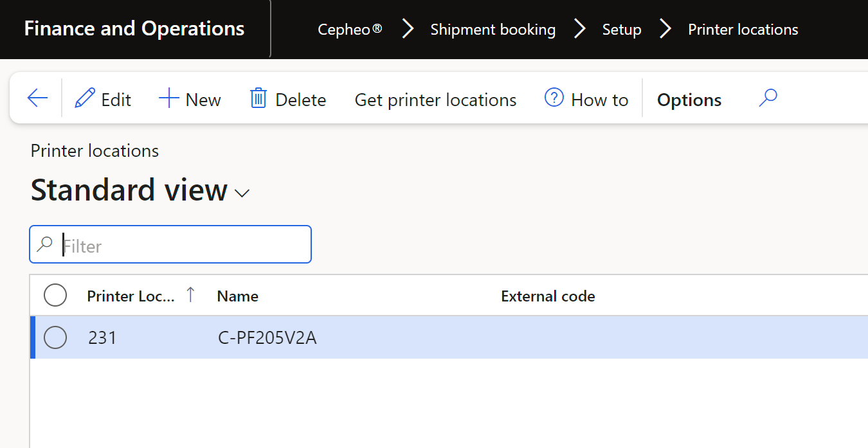
Task: Sort by the Name column header
Action: click(x=238, y=296)
